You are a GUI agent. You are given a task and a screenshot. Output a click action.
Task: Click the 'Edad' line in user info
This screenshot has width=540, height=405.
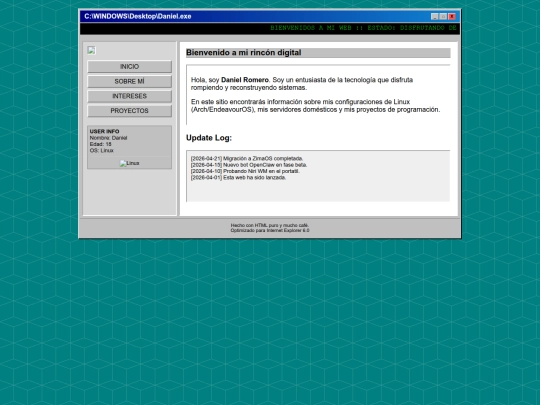(101, 144)
